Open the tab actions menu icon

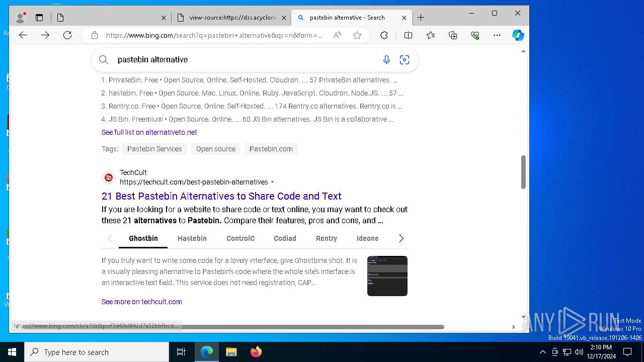click(39, 18)
